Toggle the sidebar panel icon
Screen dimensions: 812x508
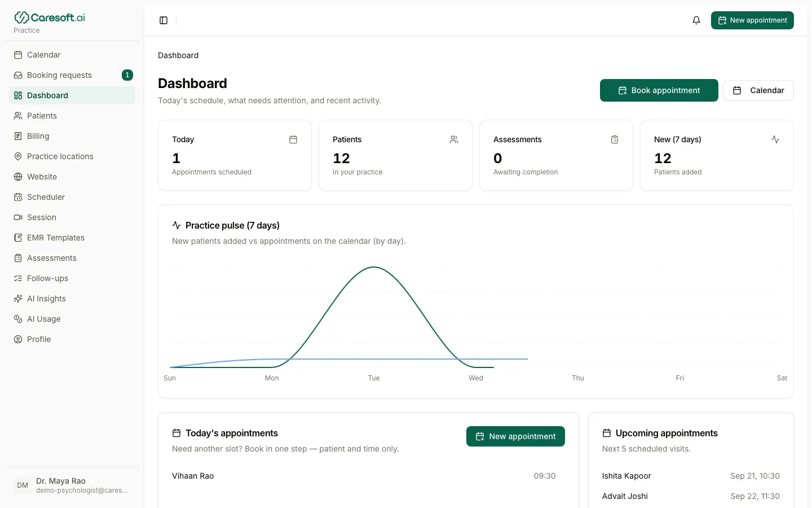click(164, 20)
